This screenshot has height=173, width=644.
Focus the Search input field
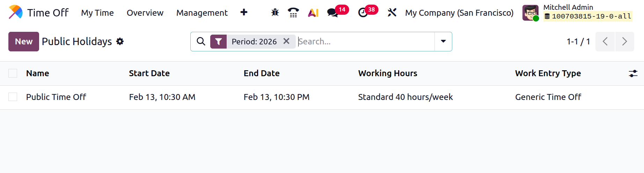click(365, 42)
